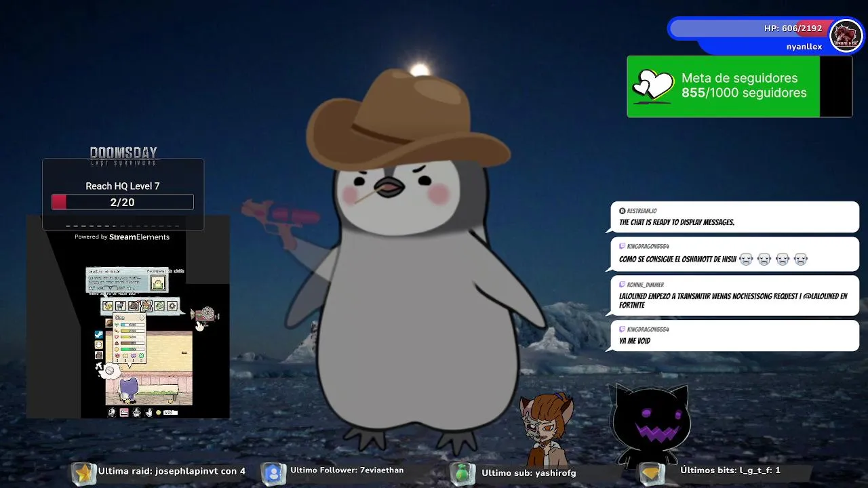Click the purple cat pet character
This screenshot has height=488, width=868.
(129, 390)
